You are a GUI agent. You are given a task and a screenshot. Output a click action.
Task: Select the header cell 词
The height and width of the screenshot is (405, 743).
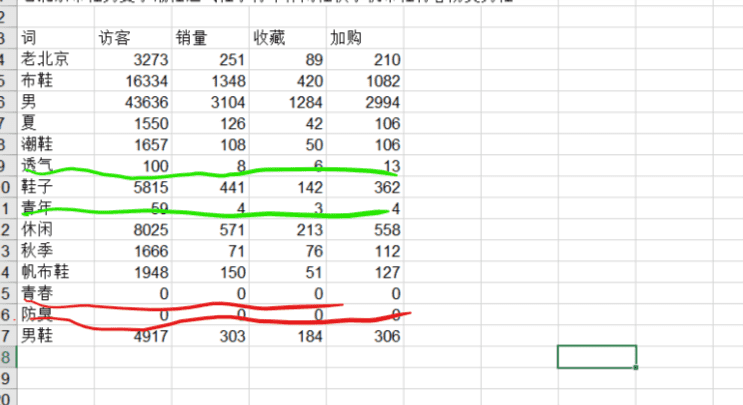(56, 38)
